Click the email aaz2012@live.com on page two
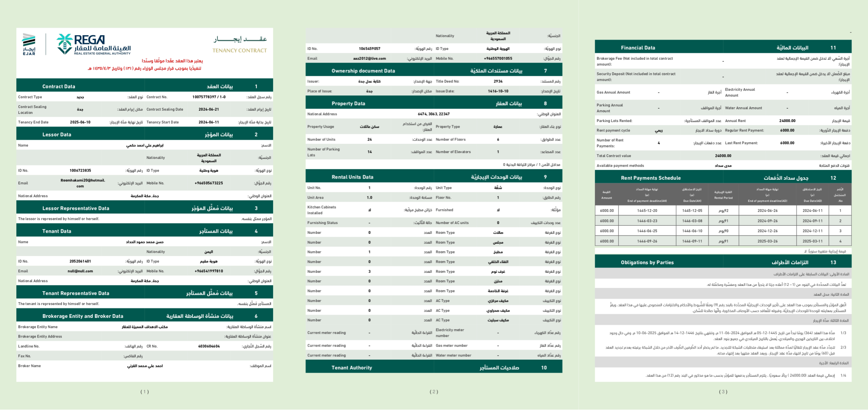 369,59
